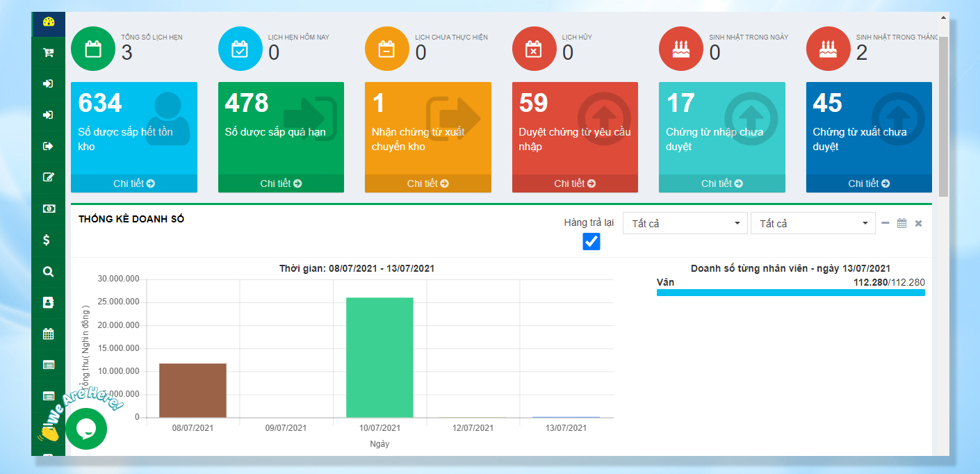980x474 pixels.
Task: Expand the second Tất cả dropdown
Action: tap(812, 223)
